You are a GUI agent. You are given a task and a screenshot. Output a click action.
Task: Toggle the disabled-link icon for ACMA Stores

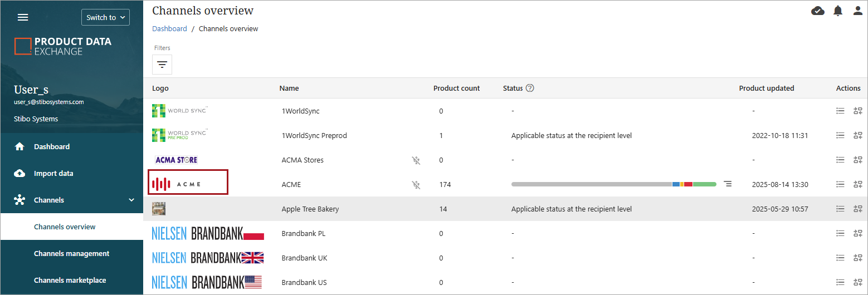416,160
